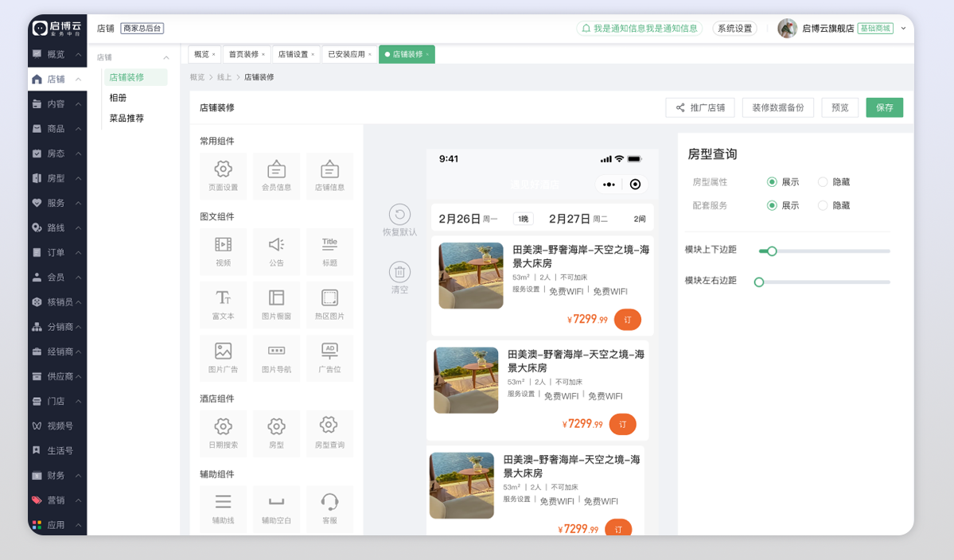Image resolution: width=954 pixels, height=560 pixels.
Task: Add the 公告 announcement component
Action: coord(276,245)
